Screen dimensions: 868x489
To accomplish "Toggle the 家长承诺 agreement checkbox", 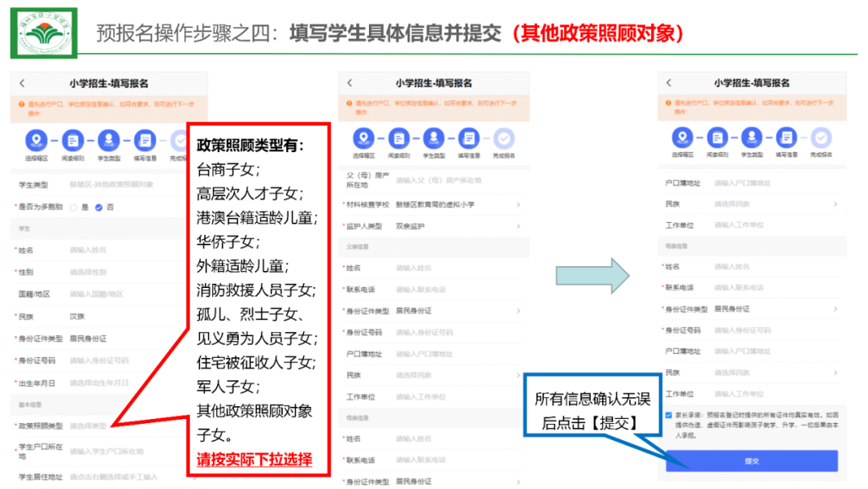I will 669,415.
